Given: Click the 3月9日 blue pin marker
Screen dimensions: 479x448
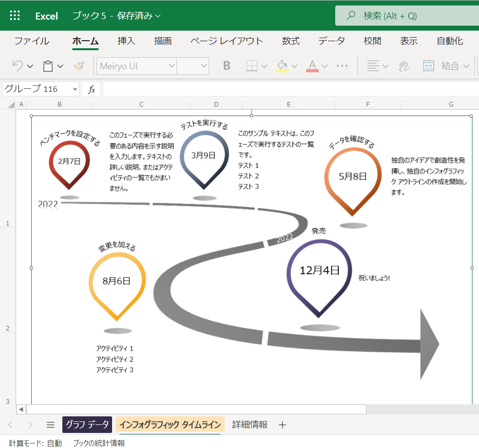Looking at the screenshot, I should pyautogui.click(x=204, y=160).
